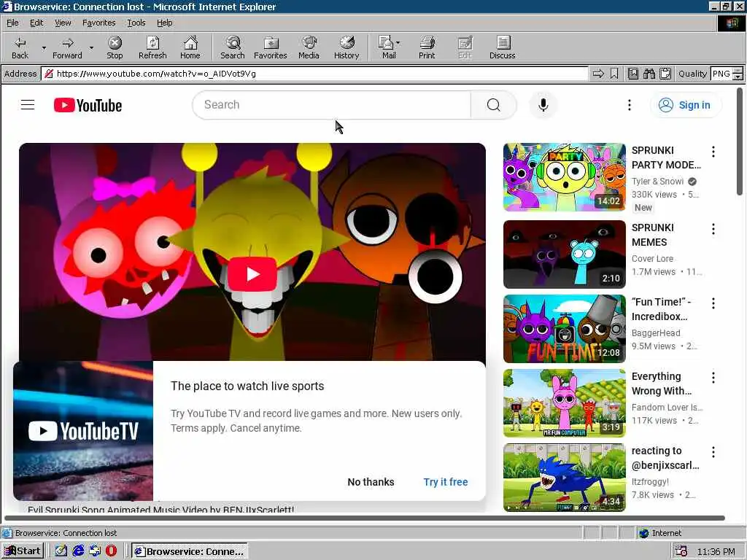Click the horizontal page scrollbar
747x560 pixels.
point(365,518)
